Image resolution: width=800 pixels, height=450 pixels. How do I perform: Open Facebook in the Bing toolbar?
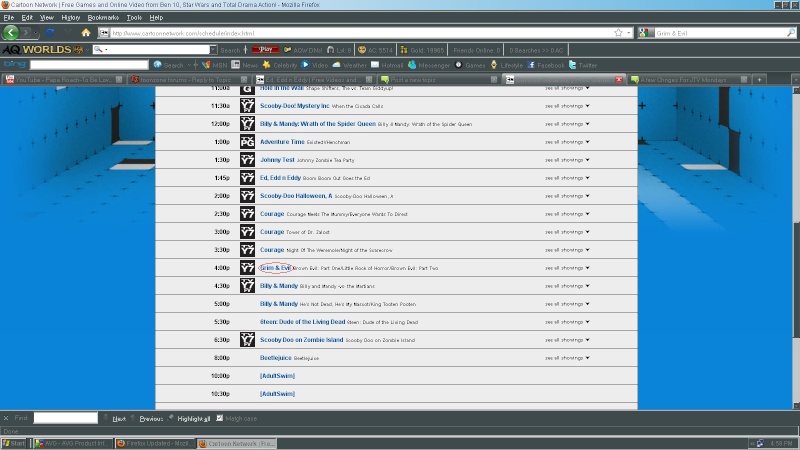pyautogui.click(x=545, y=65)
